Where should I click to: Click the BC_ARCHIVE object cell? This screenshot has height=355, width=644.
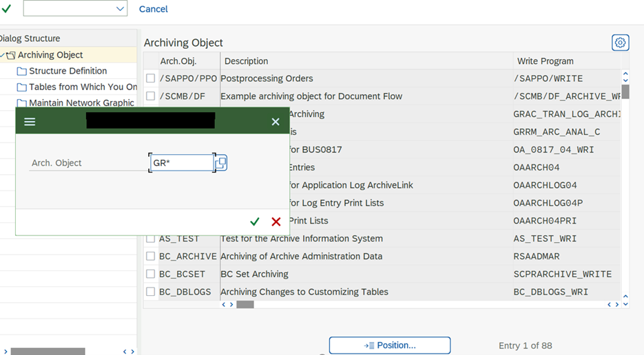tap(188, 256)
